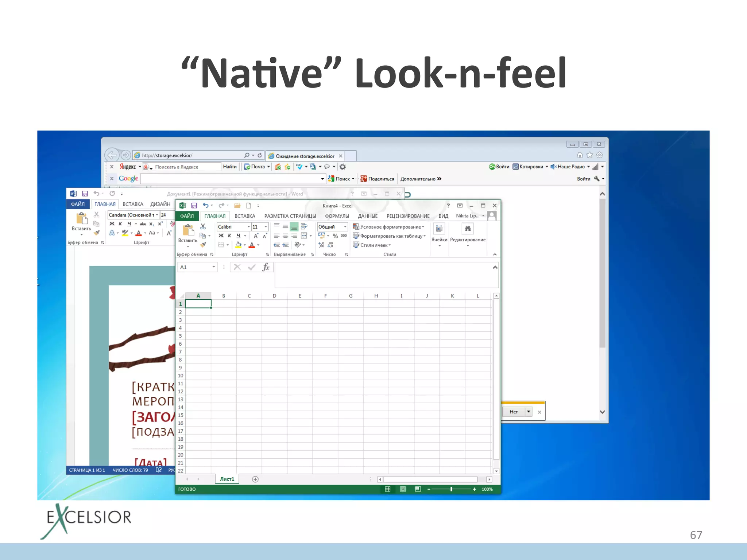Add new sheet with plus icon

[x=255, y=479]
